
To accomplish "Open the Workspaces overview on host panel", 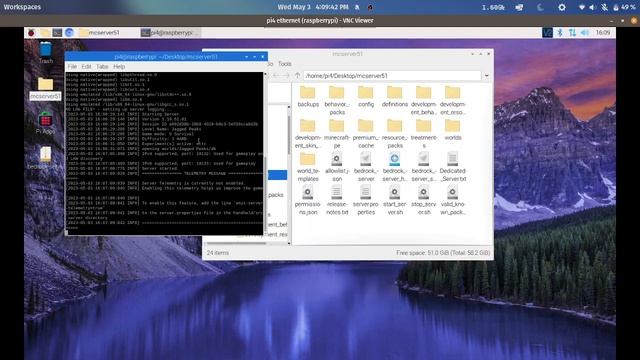I will (22, 7).
